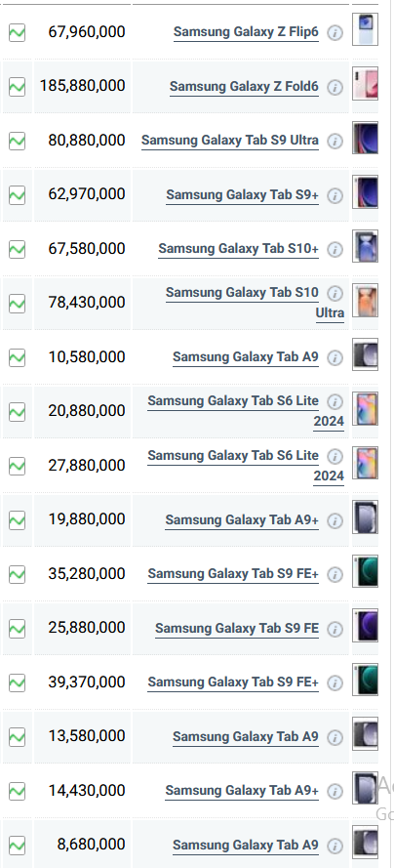
Task: View price chart for 10,580,000 Tab A9
Action: [18, 358]
